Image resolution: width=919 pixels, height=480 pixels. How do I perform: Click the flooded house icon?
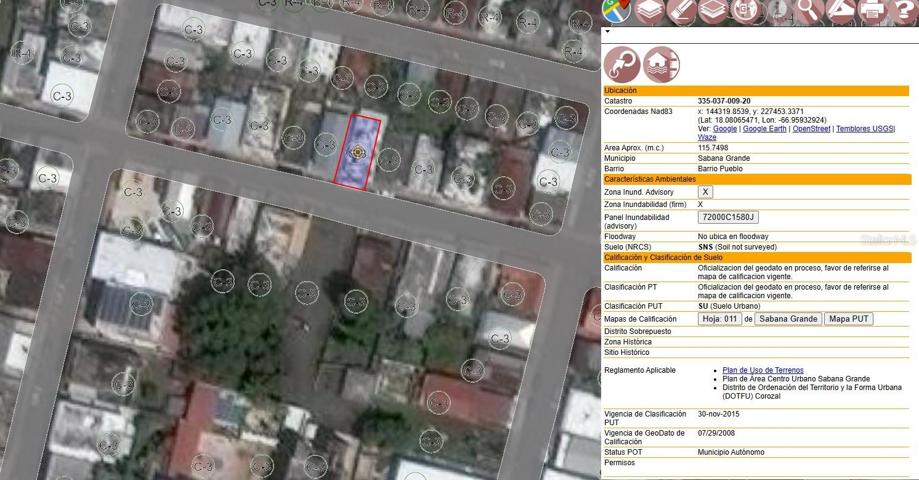(662, 64)
